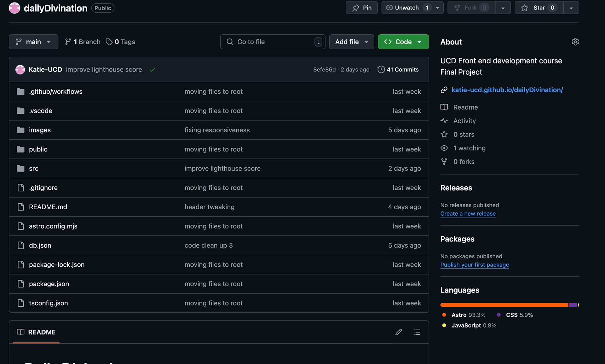Open the Add file dropdown
The width and height of the screenshot is (605, 364).
tap(351, 42)
